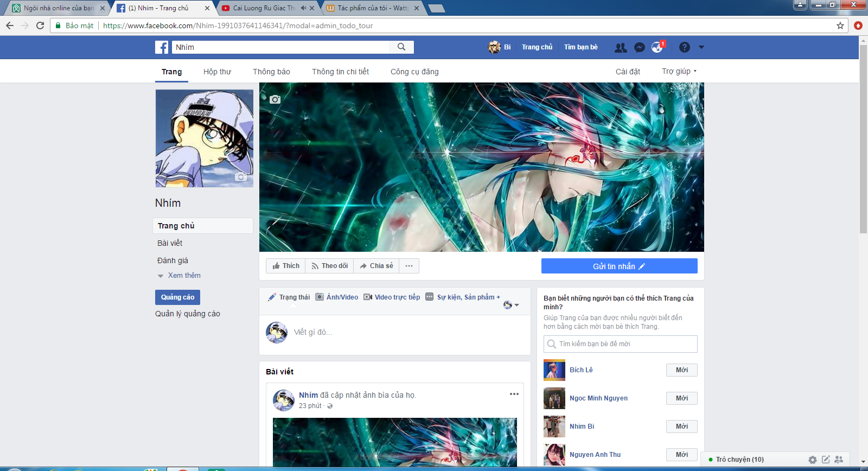Click Tìm bạn bè in header
This screenshot has width=868, height=471.
coord(580,47)
